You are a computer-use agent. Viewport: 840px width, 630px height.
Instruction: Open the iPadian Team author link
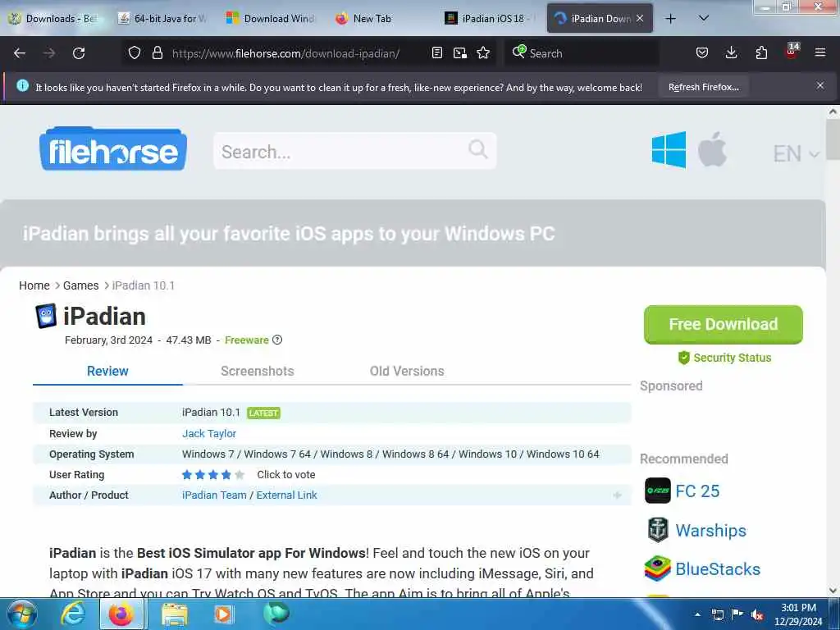point(214,495)
